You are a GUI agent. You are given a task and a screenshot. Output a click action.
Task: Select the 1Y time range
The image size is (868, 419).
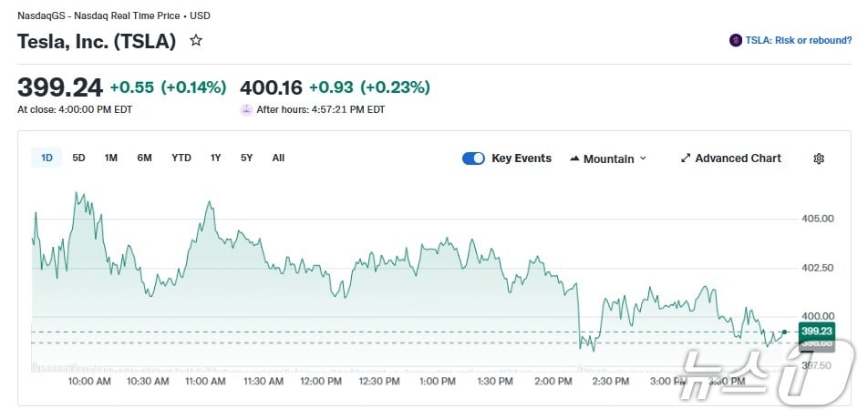[215, 158]
